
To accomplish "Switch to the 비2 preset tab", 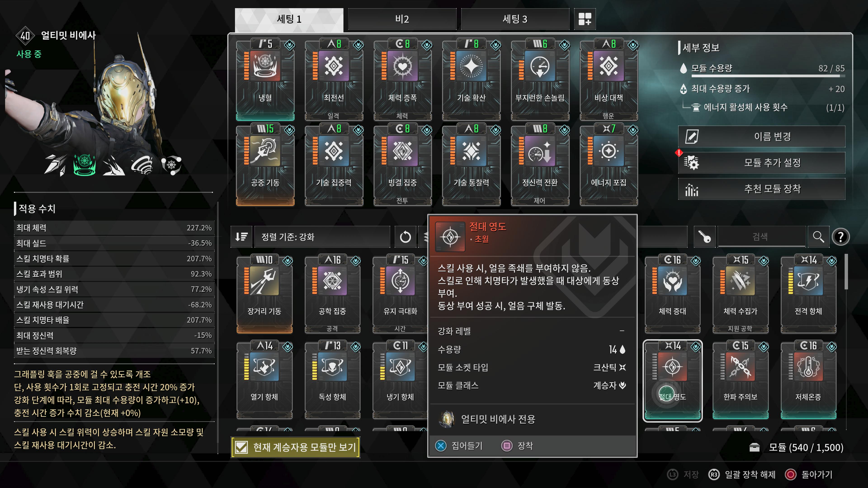I will pyautogui.click(x=402, y=19).
